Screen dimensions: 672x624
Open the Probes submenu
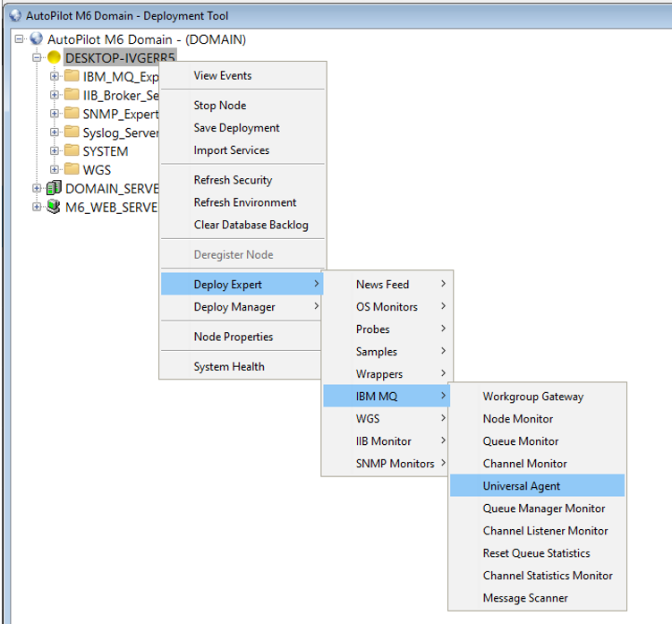[387, 329]
